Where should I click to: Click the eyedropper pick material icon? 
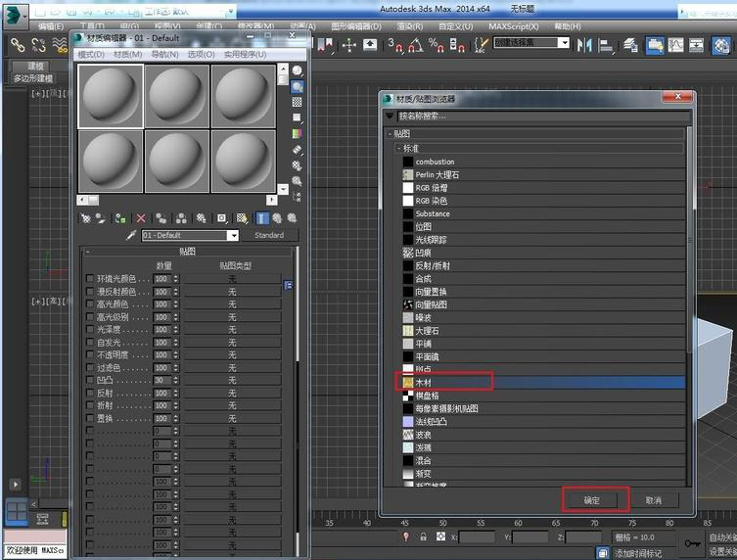[130, 236]
